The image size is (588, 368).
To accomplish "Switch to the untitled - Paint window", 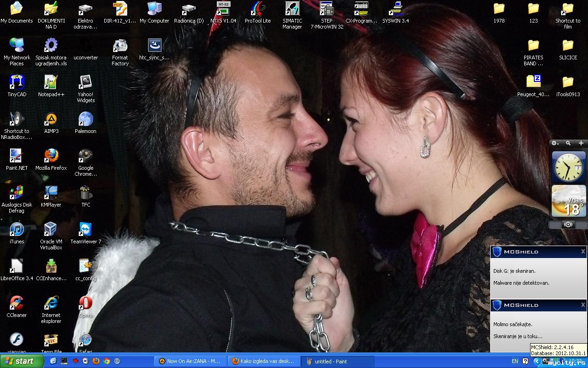I will (337, 362).
